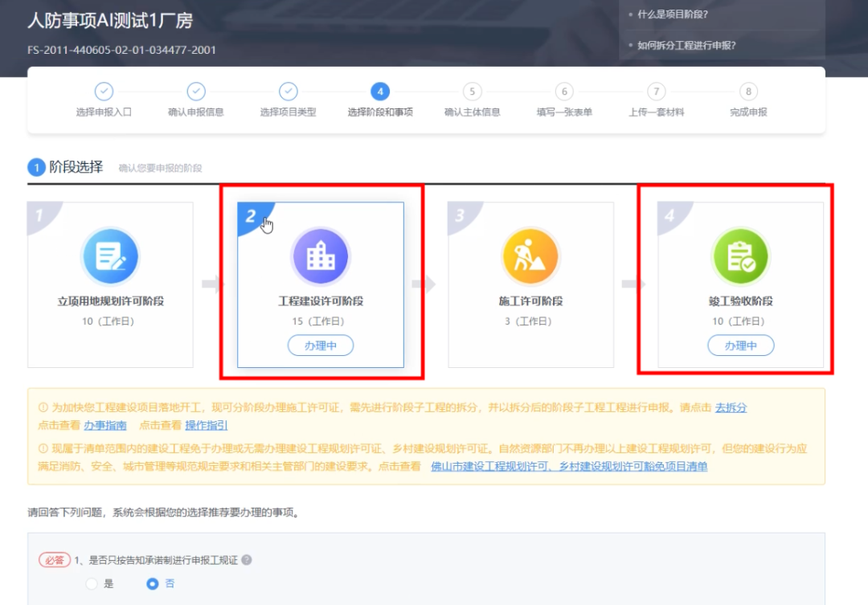Open the 佛山市建设工程规划许可豁免项目清单 link
The height and width of the screenshot is (605, 868).
569,466
